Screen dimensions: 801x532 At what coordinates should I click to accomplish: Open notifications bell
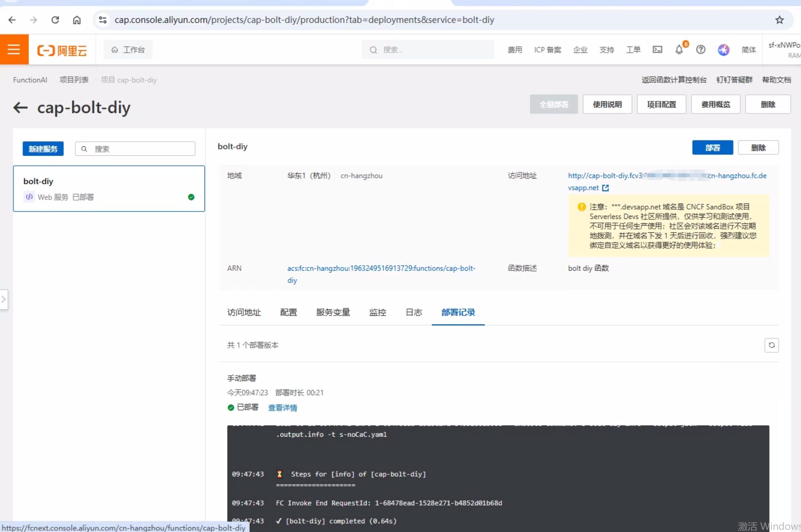tap(679, 49)
